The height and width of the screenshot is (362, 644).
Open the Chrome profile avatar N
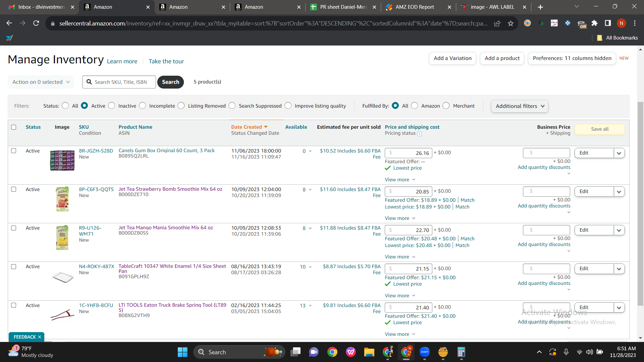[622, 23]
